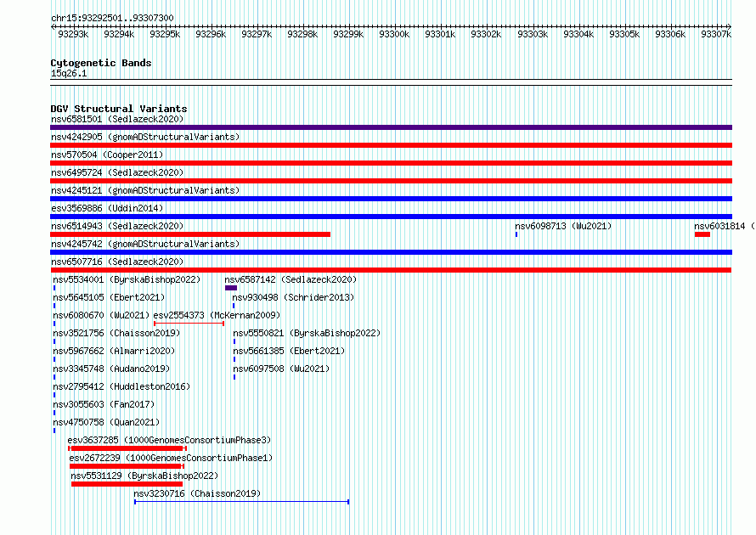Open nsv5550821 (ByrskaBishop2022) label
Screen dimensions: 756x535
(x=307, y=333)
